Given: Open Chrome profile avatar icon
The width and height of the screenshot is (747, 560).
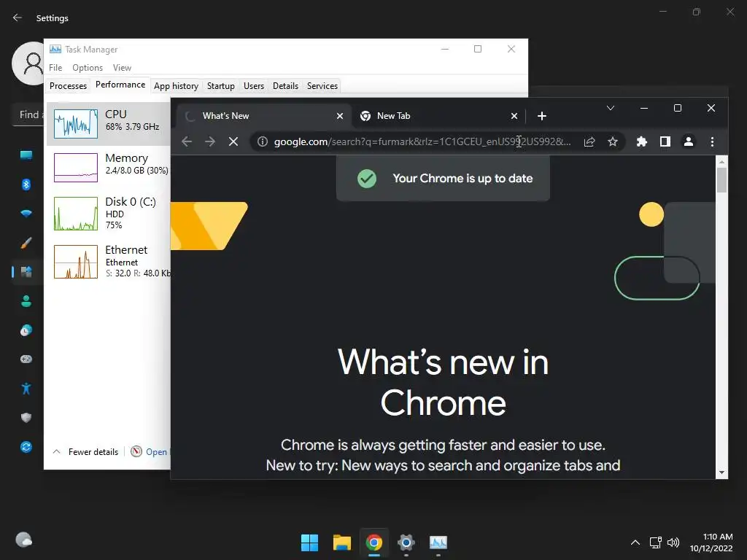Looking at the screenshot, I should (689, 141).
